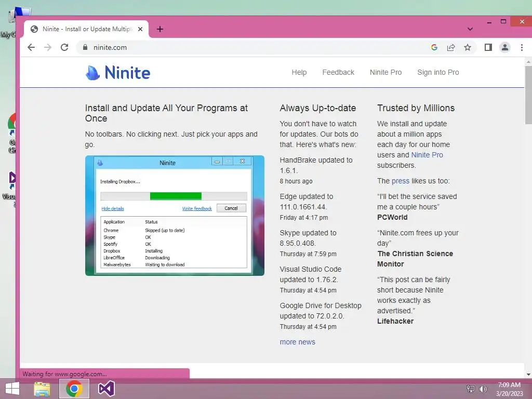The width and height of the screenshot is (532, 399).
Task: Open the Help page
Action: (x=299, y=72)
